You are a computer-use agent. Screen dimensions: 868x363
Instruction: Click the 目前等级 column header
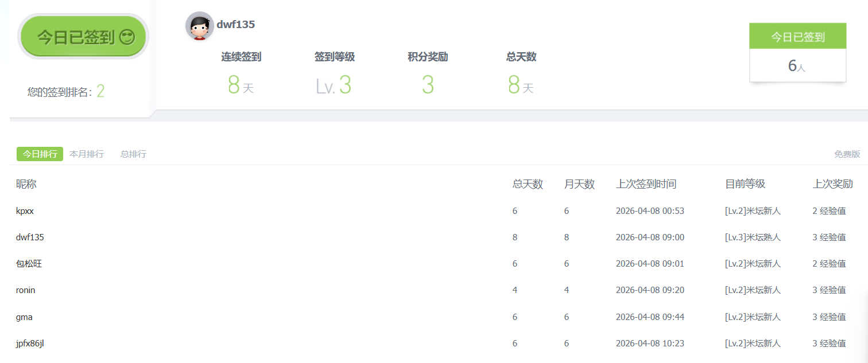coord(745,184)
